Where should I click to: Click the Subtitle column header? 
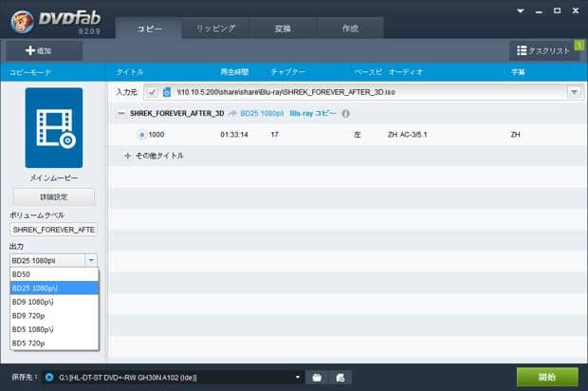pyautogui.click(x=518, y=72)
